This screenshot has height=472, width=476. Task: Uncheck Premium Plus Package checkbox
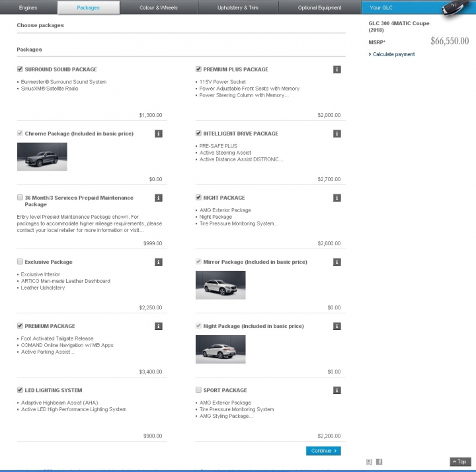pos(198,69)
